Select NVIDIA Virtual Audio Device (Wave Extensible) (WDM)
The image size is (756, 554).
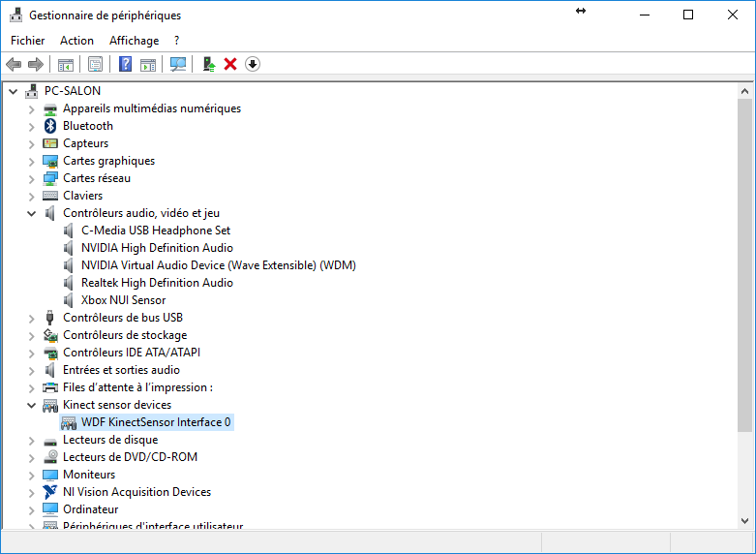pos(219,265)
